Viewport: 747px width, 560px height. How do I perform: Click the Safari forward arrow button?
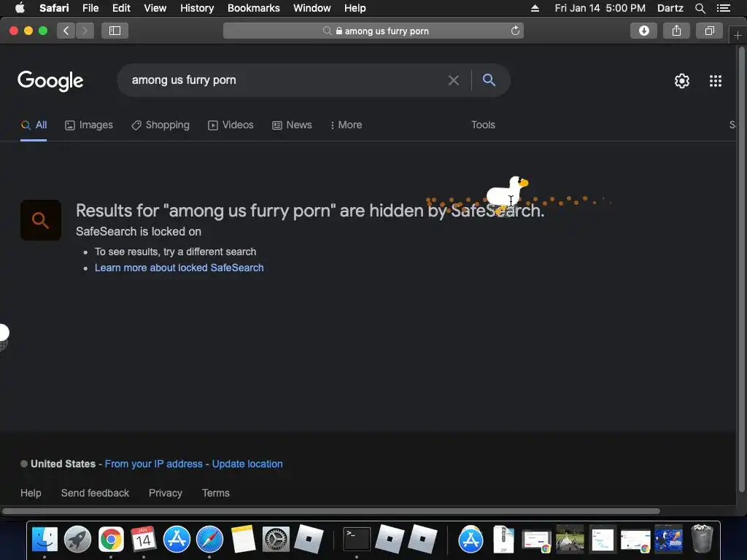click(85, 31)
